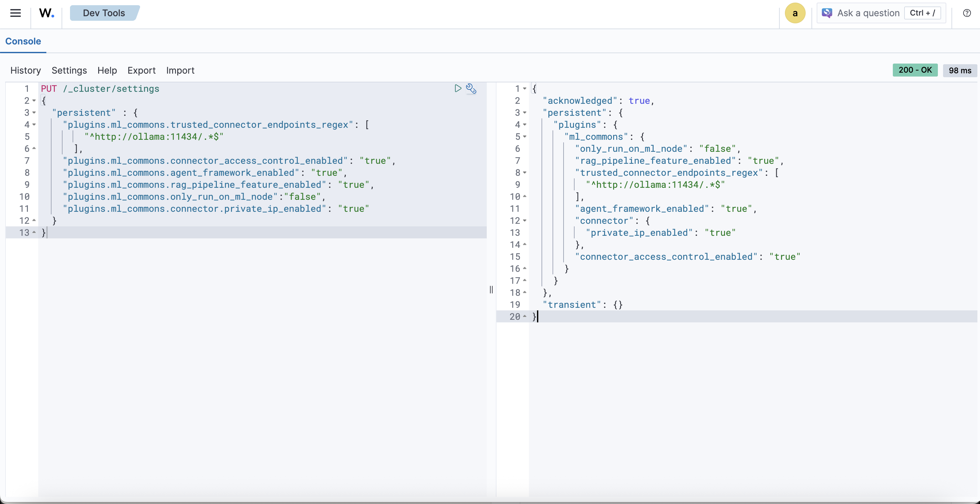Open the wrench request options icon
This screenshot has width=980, height=504.
coord(471,88)
